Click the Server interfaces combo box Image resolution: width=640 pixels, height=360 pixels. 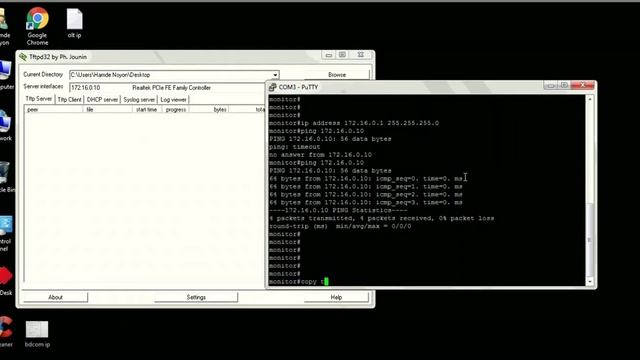pyautogui.click(x=167, y=88)
